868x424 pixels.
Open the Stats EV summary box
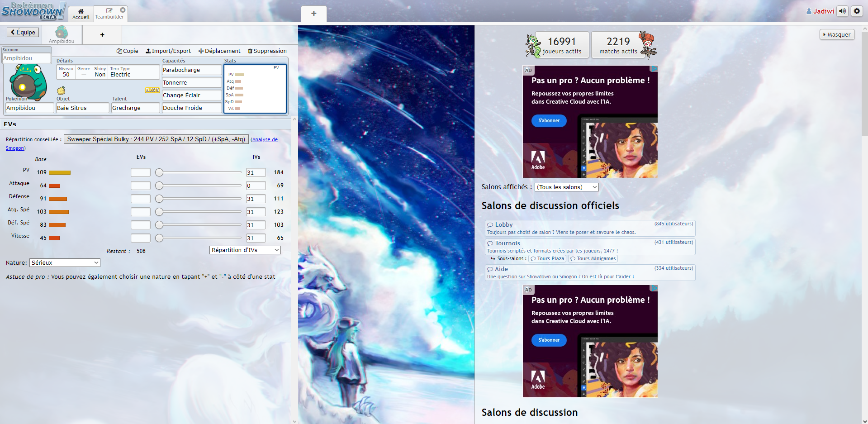pos(255,89)
